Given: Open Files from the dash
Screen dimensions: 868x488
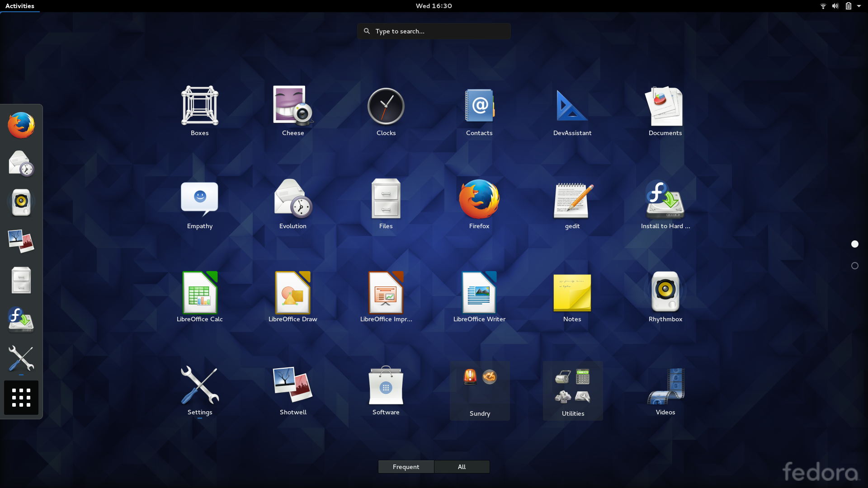Looking at the screenshot, I should point(21,280).
